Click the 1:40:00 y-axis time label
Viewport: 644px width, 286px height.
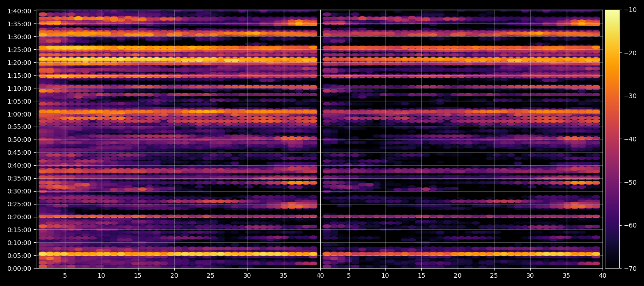click(20, 11)
